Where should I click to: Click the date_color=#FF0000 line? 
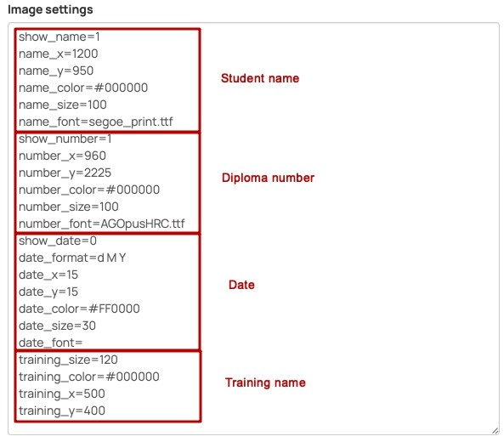(79, 309)
